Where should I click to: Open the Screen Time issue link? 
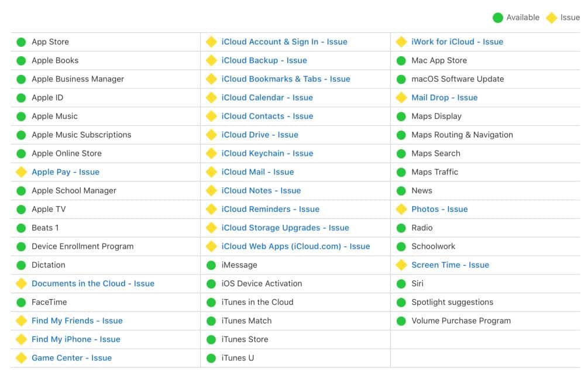pyautogui.click(x=450, y=265)
